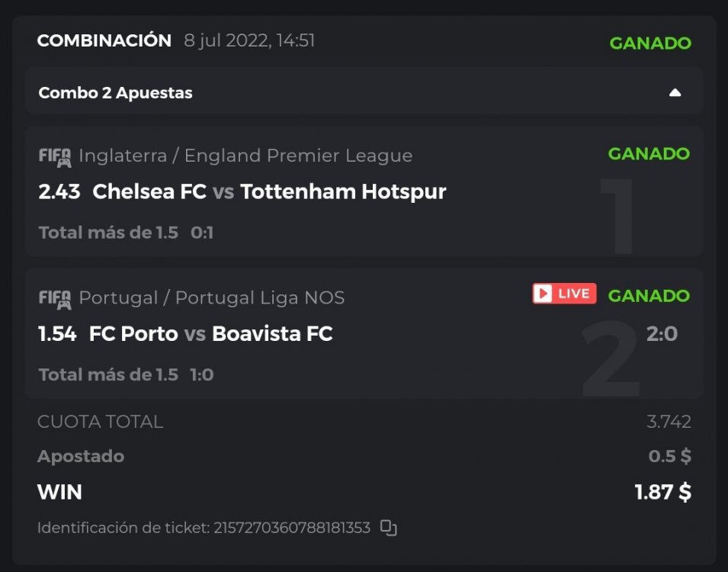Open the Boavista FC team name
The width and height of the screenshot is (728, 572).
pos(272,334)
